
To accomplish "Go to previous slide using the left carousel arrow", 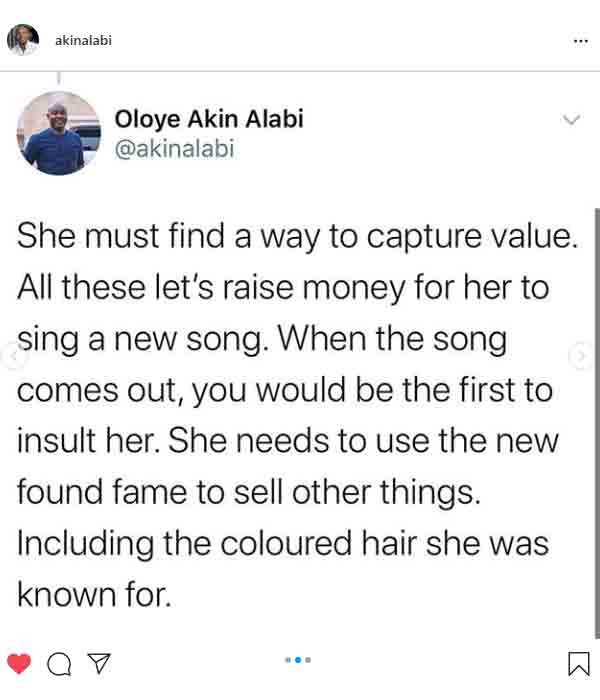I will [x=12, y=356].
